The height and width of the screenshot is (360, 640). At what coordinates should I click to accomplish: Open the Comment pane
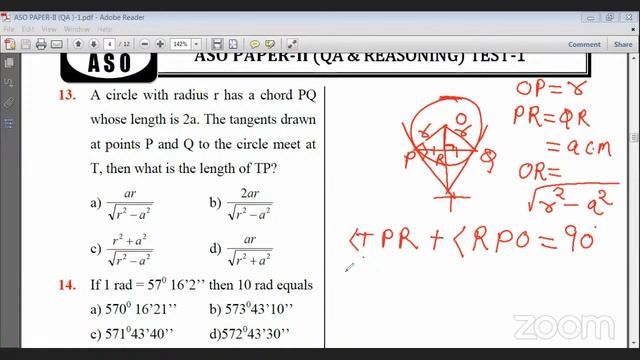click(x=584, y=44)
